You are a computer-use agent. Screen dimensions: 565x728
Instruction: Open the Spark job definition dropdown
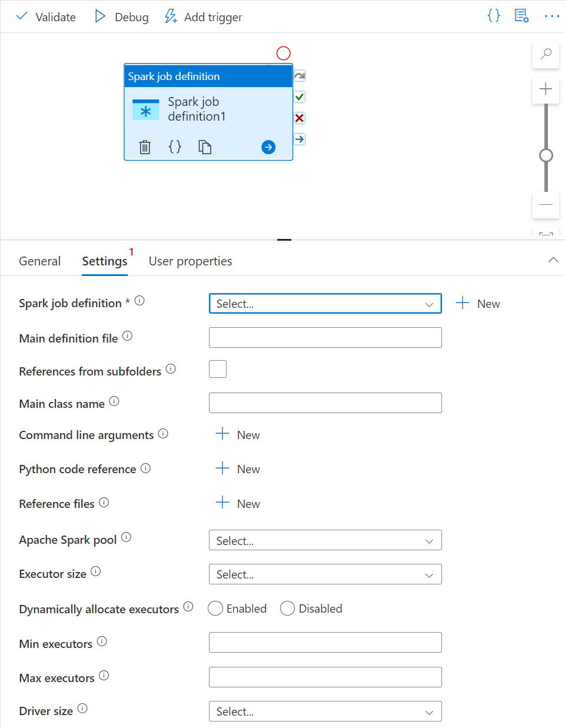click(325, 304)
